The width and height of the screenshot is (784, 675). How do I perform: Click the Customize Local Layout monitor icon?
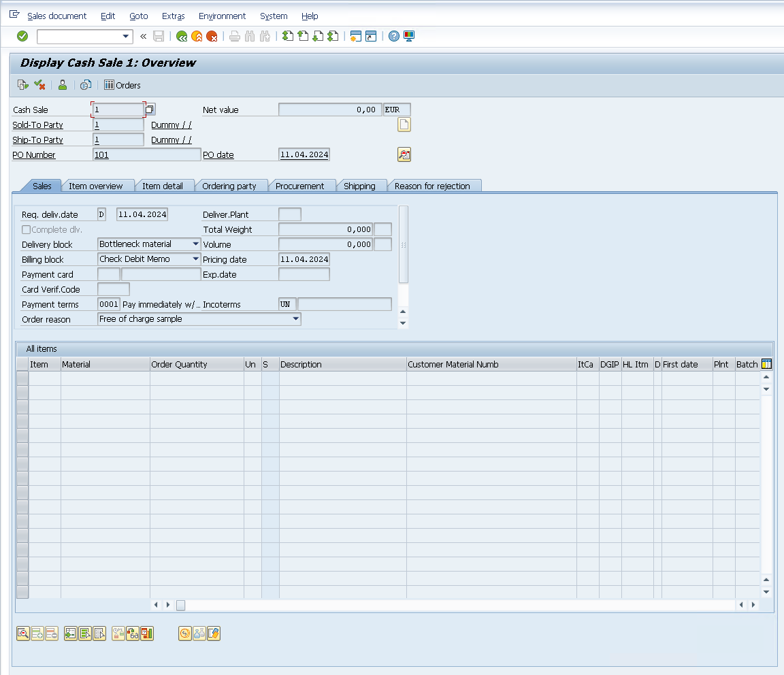pyautogui.click(x=409, y=36)
